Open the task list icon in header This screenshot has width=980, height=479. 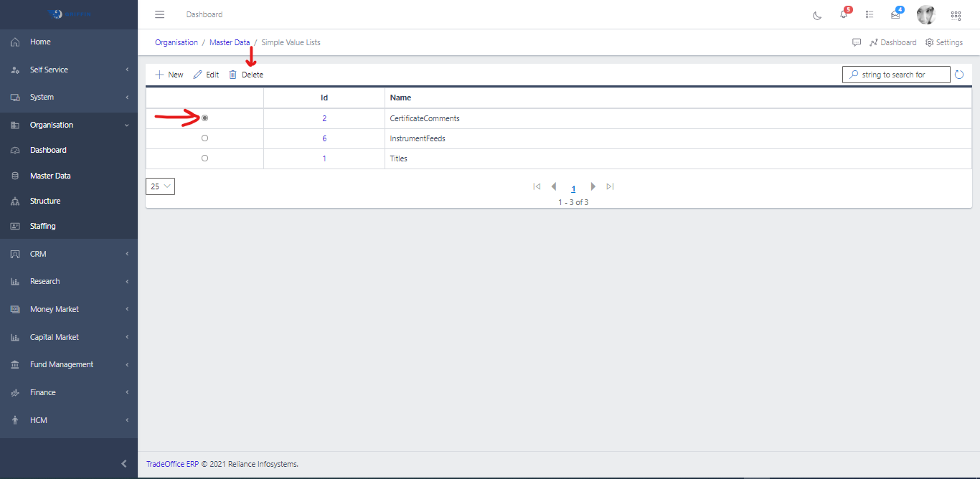pos(870,14)
